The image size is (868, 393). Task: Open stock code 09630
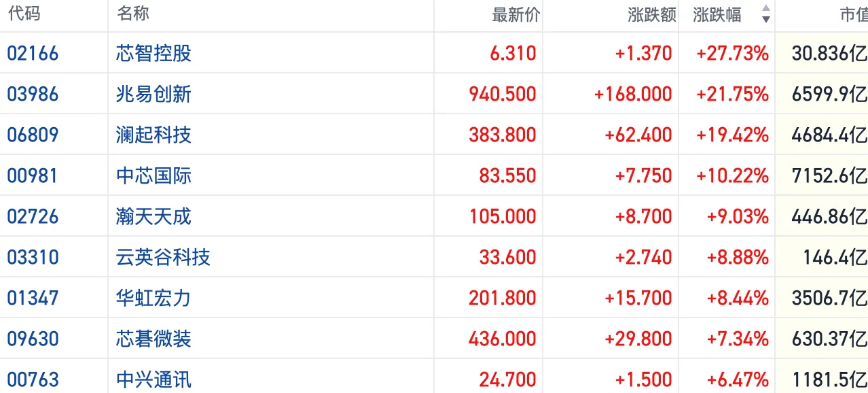click(x=33, y=339)
